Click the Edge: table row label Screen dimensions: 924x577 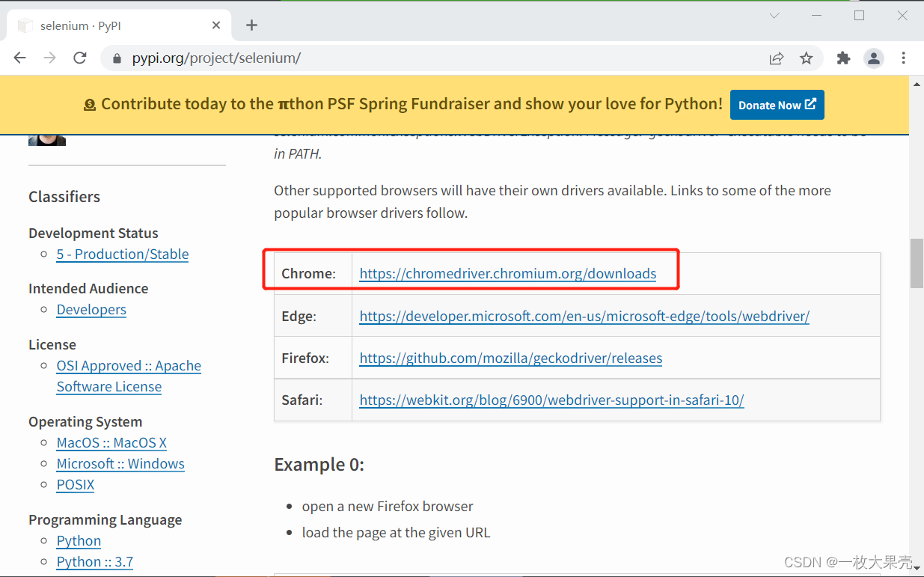click(x=299, y=317)
